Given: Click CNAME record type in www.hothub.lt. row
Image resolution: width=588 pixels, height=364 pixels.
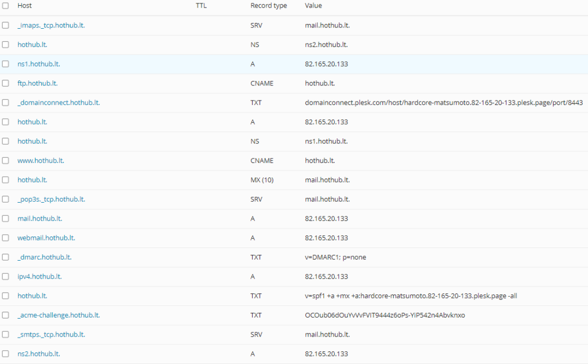Looking at the screenshot, I should click(262, 160).
